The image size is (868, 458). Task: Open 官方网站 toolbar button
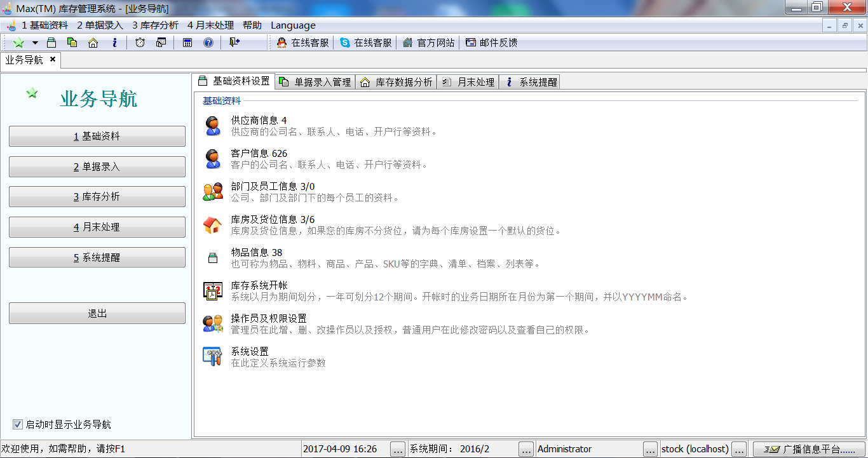pyautogui.click(x=429, y=43)
